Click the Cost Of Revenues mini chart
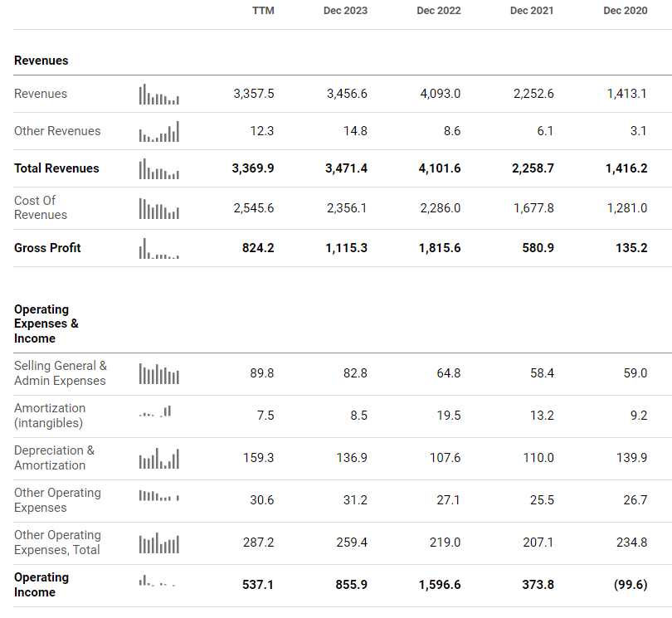The height and width of the screenshot is (618, 672). tap(158, 209)
